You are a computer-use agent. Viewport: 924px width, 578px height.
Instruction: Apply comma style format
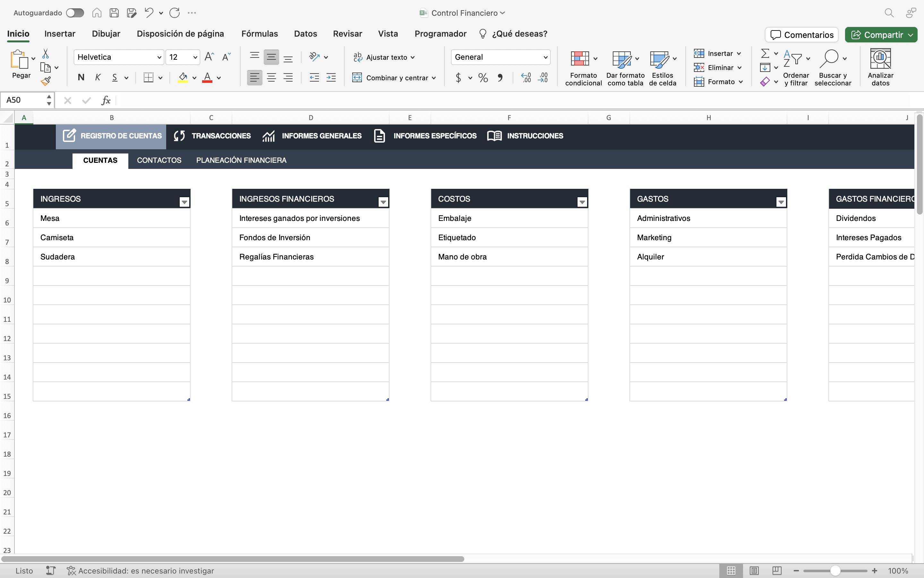point(500,78)
